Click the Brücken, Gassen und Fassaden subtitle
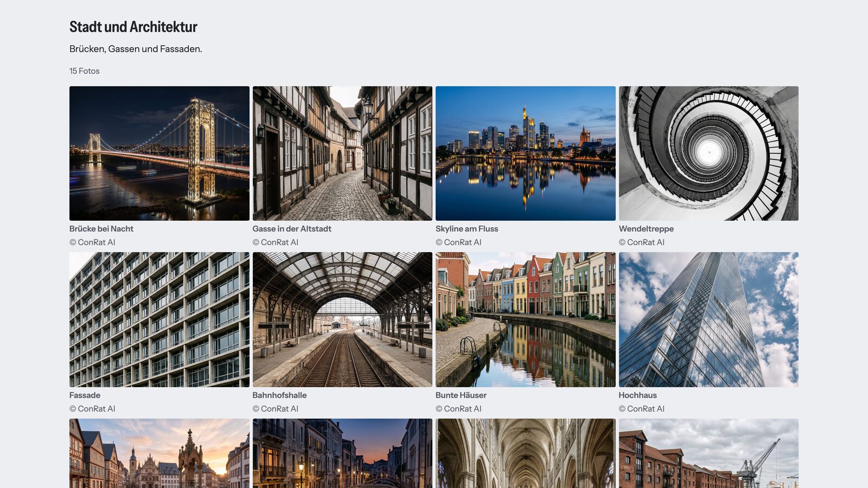 136,49
